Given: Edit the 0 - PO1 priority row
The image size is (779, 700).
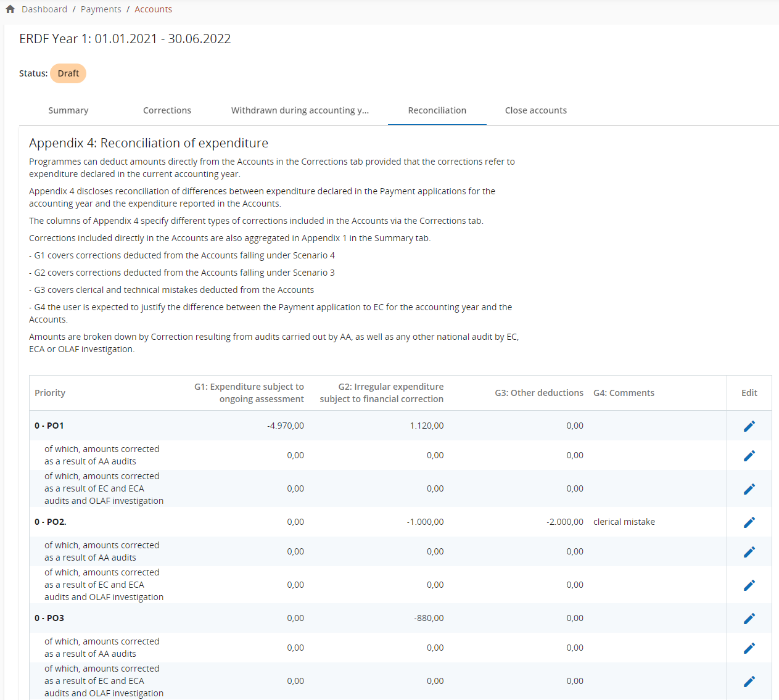Looking at the screenshot, I should pos(749,426).
